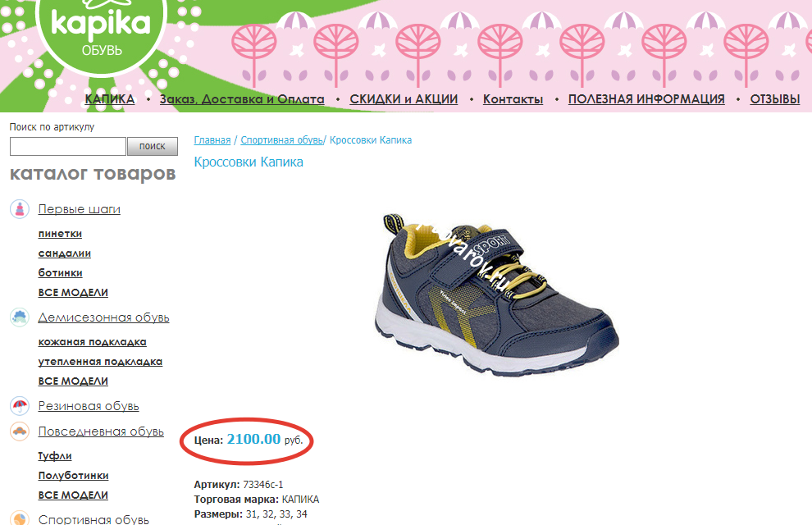Image resolution: width=812 pixels, height=525 pixels.
Task: Click the ball icon beside Спортивная обувь
Action: pyautogui.click(x=20, y=518)
